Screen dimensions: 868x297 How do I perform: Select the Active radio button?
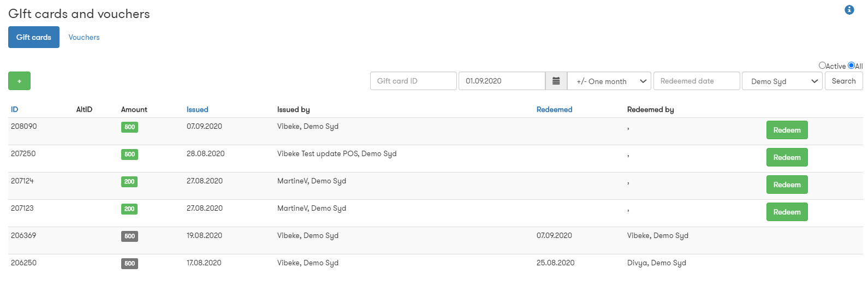[x=822, y=66]
